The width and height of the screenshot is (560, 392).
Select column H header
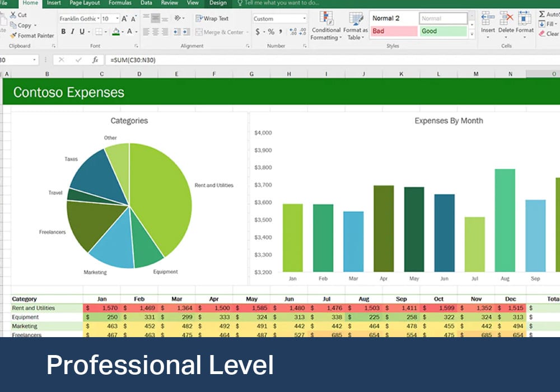tap(289, 74)
